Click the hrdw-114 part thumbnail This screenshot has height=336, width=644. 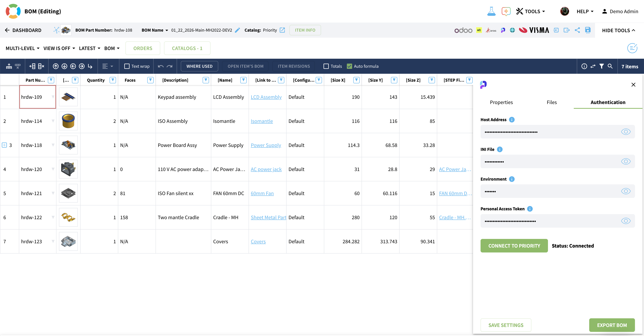pos(68,121)
